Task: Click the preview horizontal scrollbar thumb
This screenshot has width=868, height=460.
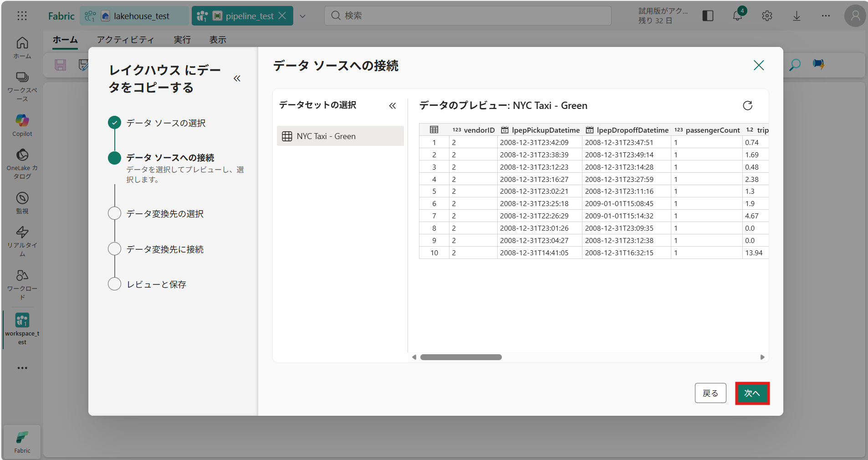Action: tap(461, 357)
